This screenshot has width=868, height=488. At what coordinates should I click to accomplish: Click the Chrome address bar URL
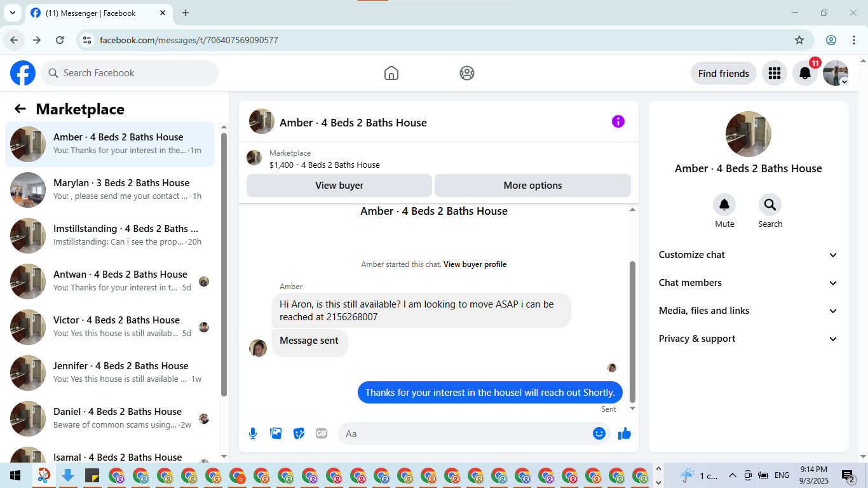[189, 40]
